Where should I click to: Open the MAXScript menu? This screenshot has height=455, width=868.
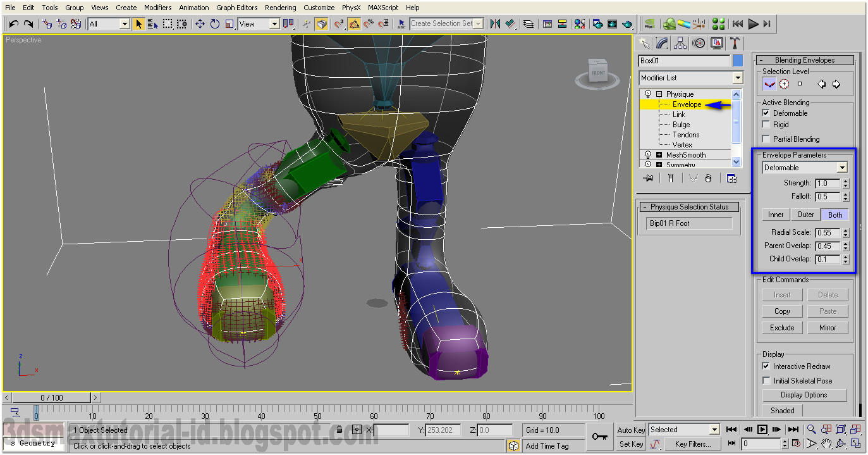pyautogui.click(x=383, y=7)
